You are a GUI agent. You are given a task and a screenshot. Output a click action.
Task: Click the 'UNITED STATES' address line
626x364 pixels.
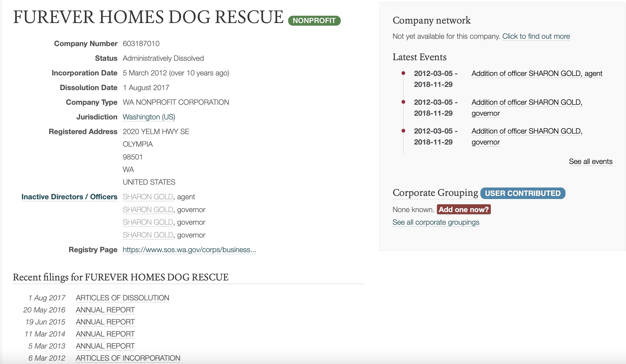pyautogui.click(x=149, y=182)
